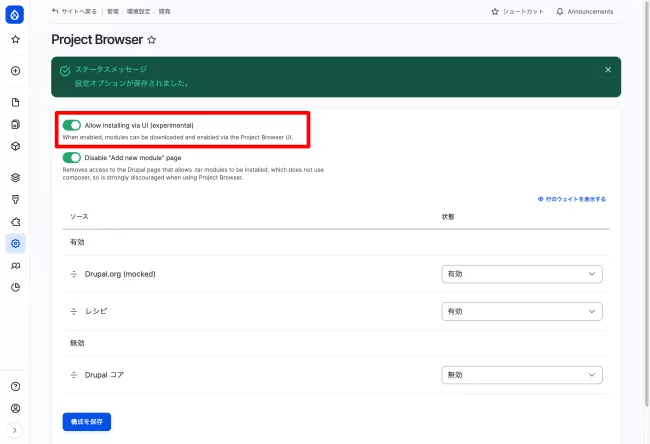This screenshot has height=444, width=650.
Task: Open the Appearance brush icon in sidebar
Action: coord(15,200)
